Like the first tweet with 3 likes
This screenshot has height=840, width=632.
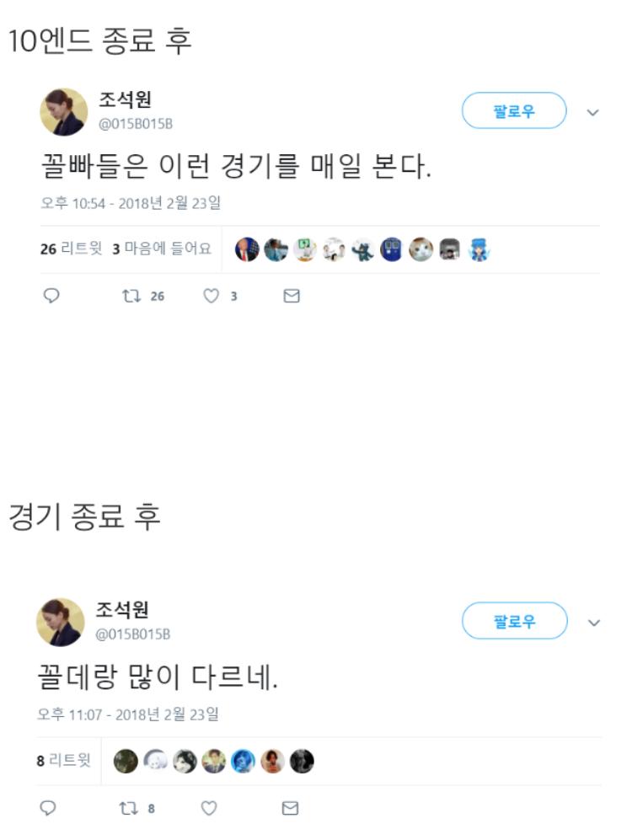coord(212,296)
